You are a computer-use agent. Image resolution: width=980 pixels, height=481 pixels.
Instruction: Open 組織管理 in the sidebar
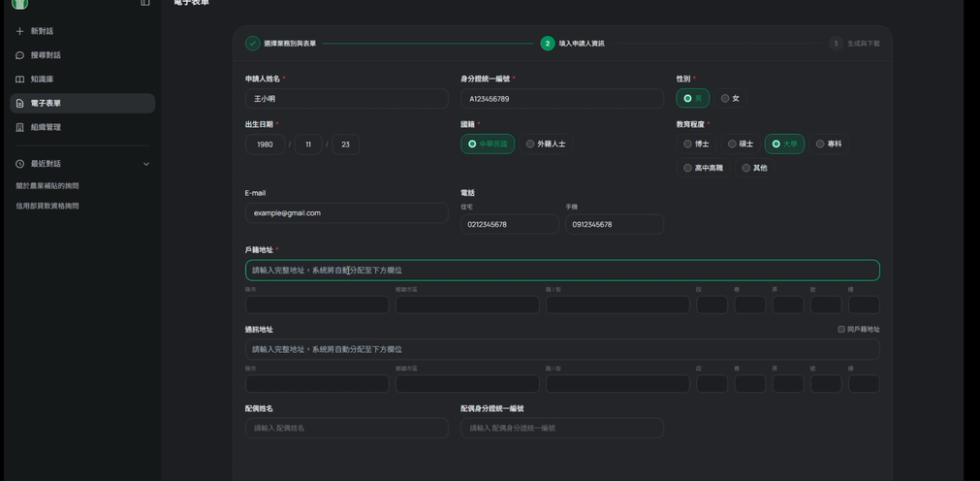tap(82, 127)
